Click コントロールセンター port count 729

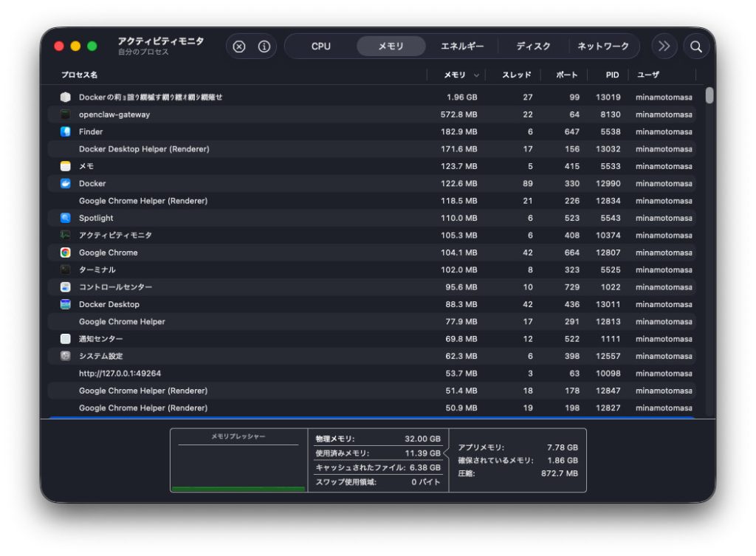point(572,287)
